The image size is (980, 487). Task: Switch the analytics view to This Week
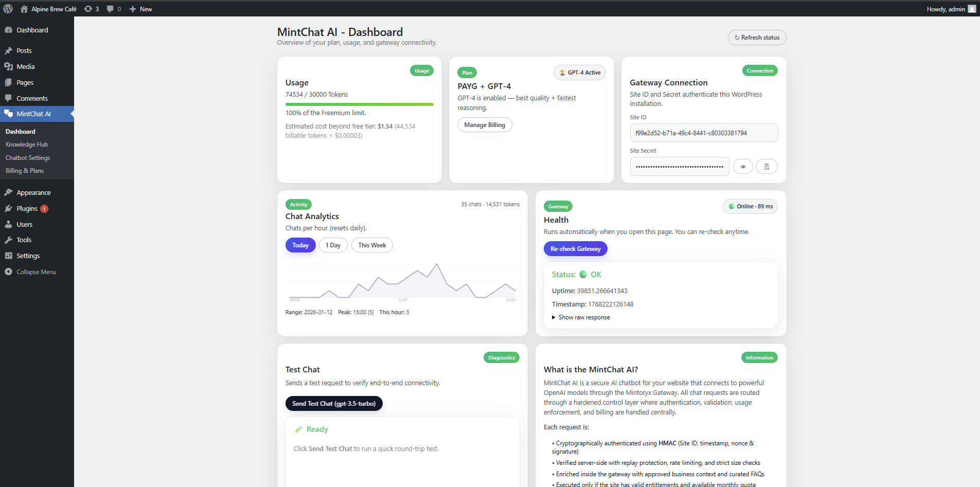[x=371, y=245]
